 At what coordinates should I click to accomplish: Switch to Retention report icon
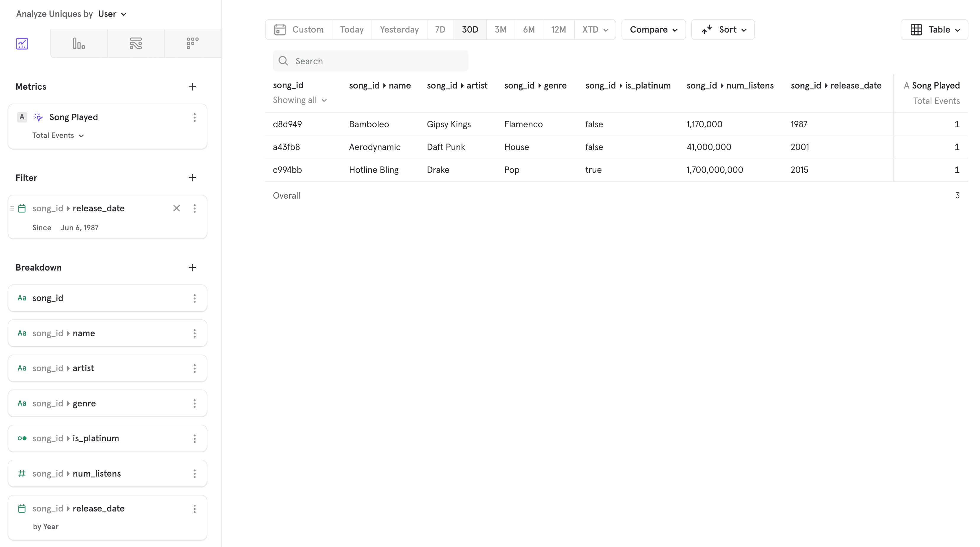[193, 44]
